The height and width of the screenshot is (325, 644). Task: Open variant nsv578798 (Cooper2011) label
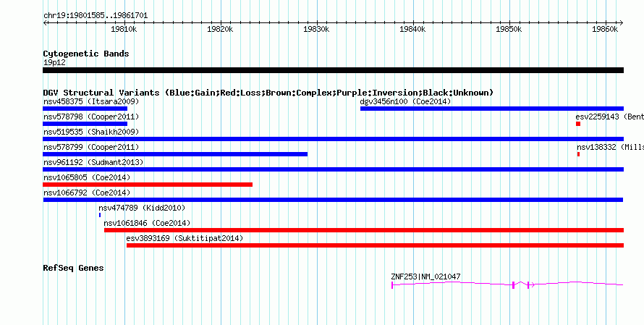[91, 117]
